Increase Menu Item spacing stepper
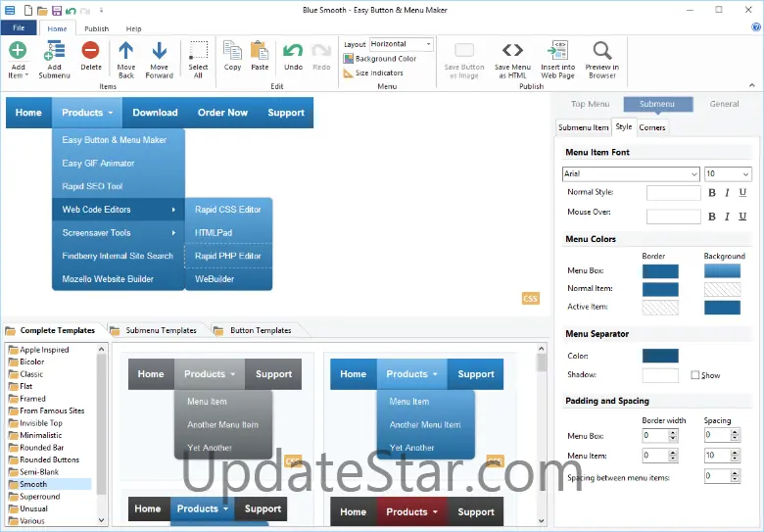Viewport: 764px width, 532px height. pyautogui.click(x=735, y=453)
